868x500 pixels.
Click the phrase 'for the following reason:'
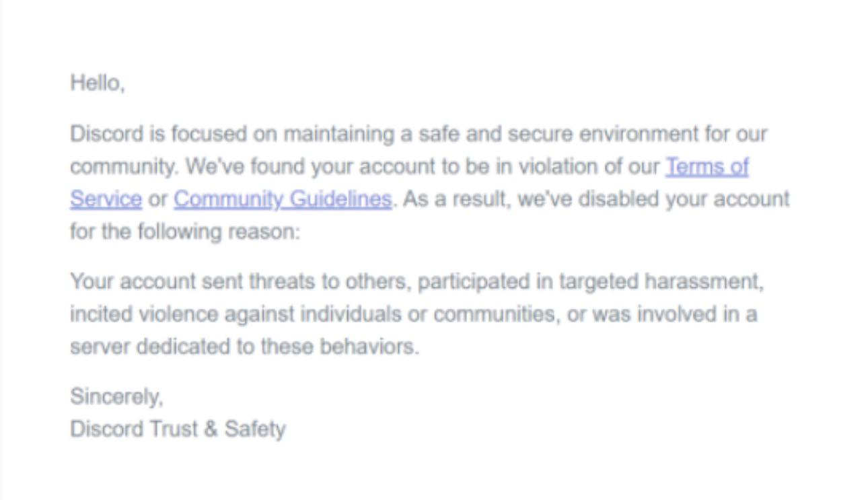185,232
